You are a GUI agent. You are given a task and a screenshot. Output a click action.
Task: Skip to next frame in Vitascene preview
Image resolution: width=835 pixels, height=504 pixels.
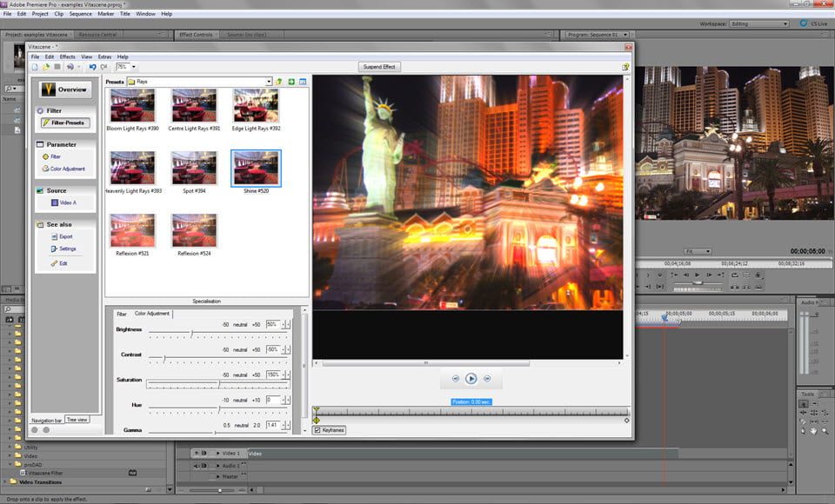(x=487, y=378)
